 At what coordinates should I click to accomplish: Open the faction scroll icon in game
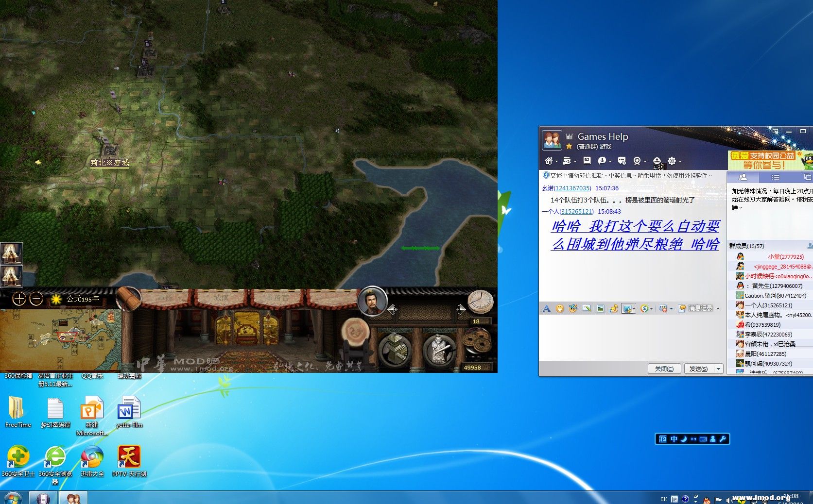(x=128, y=298)
